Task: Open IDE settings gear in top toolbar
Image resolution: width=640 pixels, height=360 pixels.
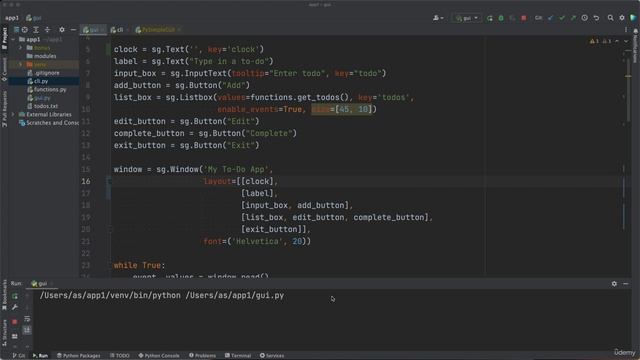Action: (x=622, y=18)
